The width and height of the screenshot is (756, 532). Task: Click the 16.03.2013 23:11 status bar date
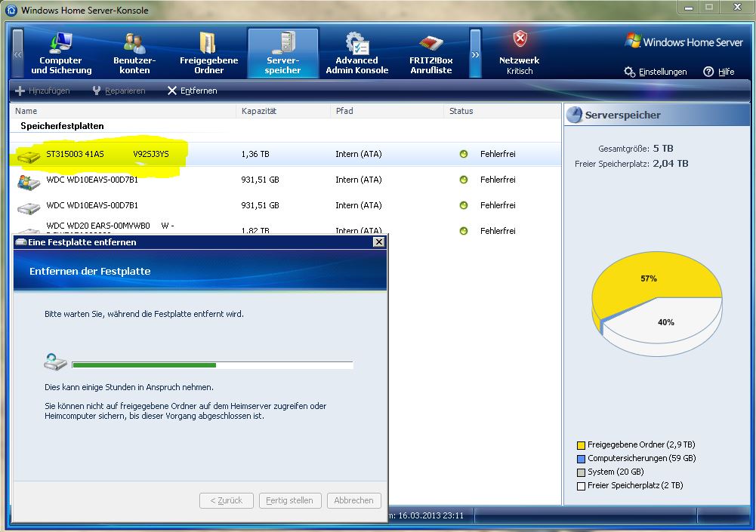[430, 515]
